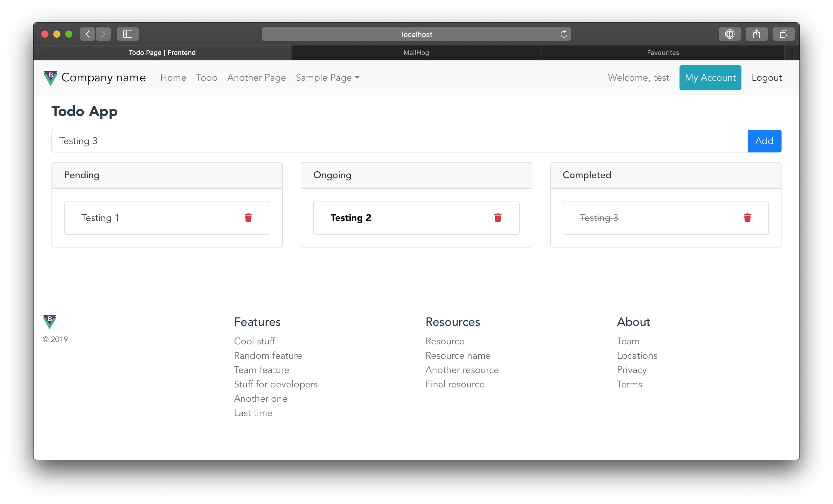This screenshot has height=504, width=833.
Task: Open the Todo nav link
Action: click(x=206, y=78)
